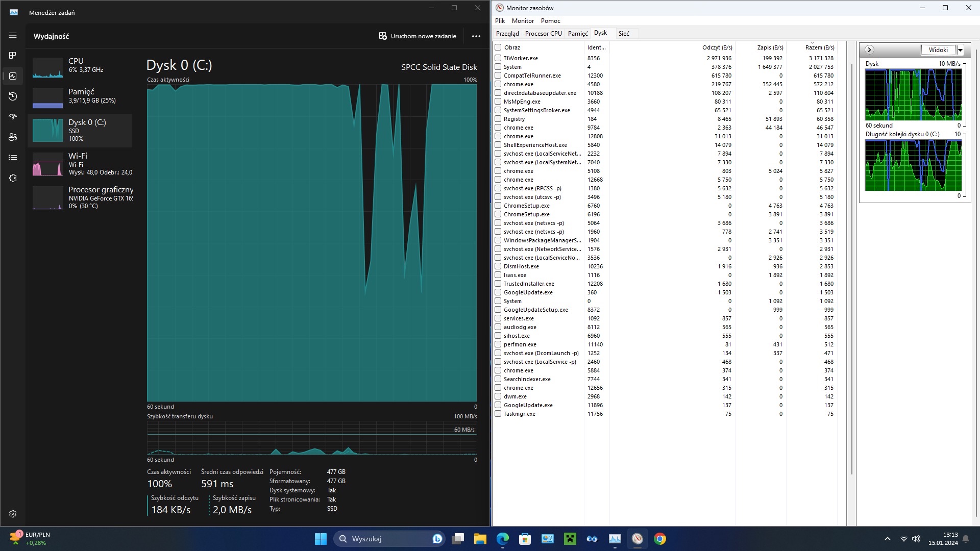Open Services puzzle icon in sidebar

[x=13, y=178]
